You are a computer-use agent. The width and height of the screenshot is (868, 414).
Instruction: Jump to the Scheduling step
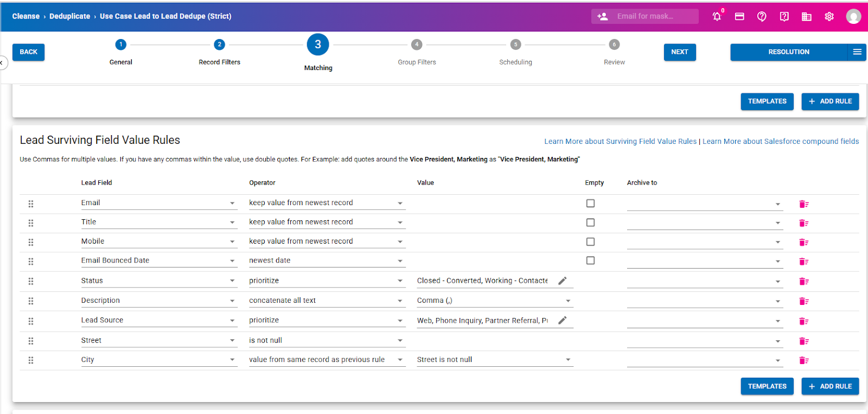(515, 45)
